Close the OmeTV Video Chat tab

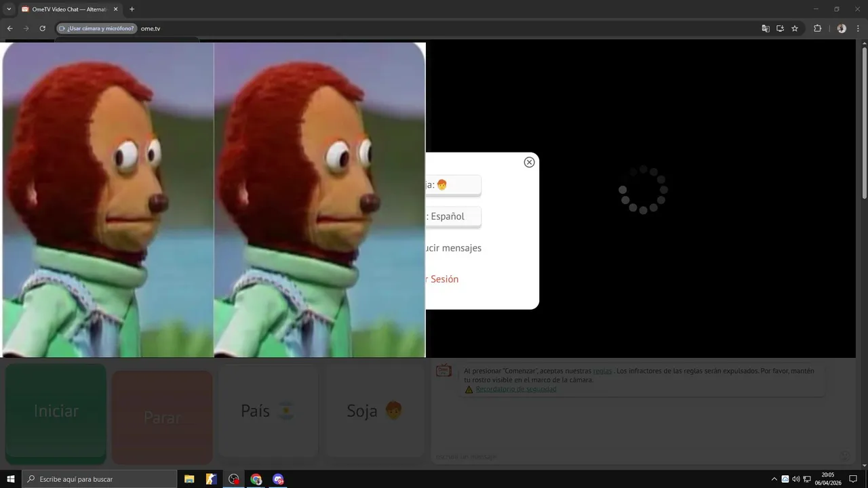coord(115,9)
